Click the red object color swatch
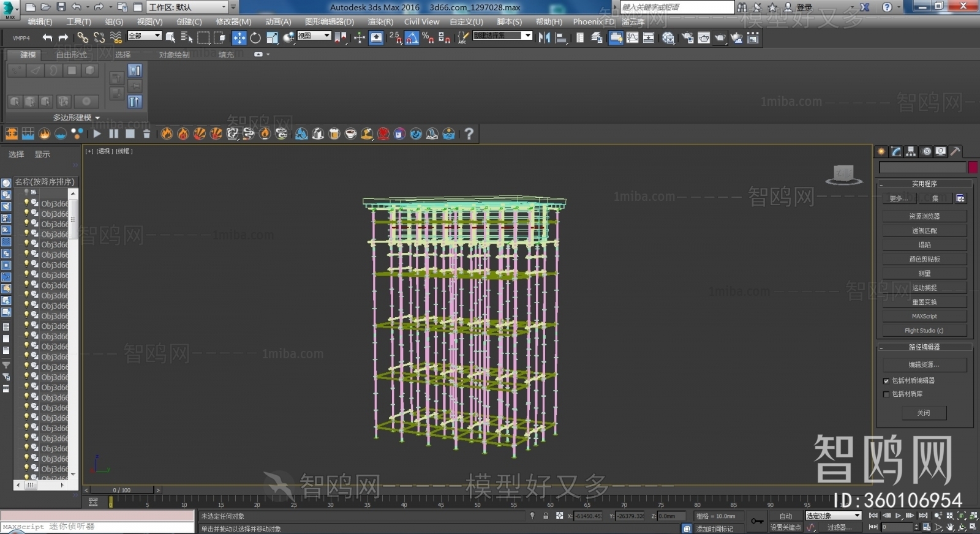This screenshot has width=980, height=534. click(x=973, y=167)
